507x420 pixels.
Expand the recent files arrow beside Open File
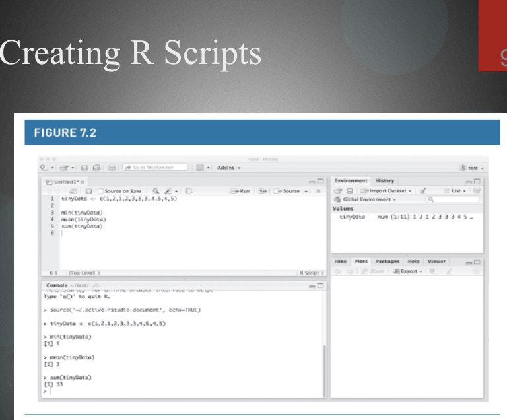[73, 168]
